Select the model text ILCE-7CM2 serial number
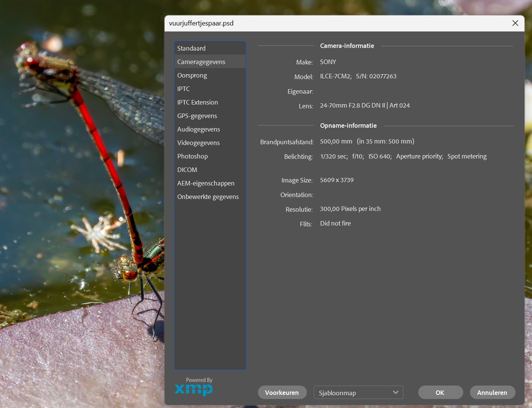Image resolution: width=532 pixels, height=408 pixels. point(358,76)
